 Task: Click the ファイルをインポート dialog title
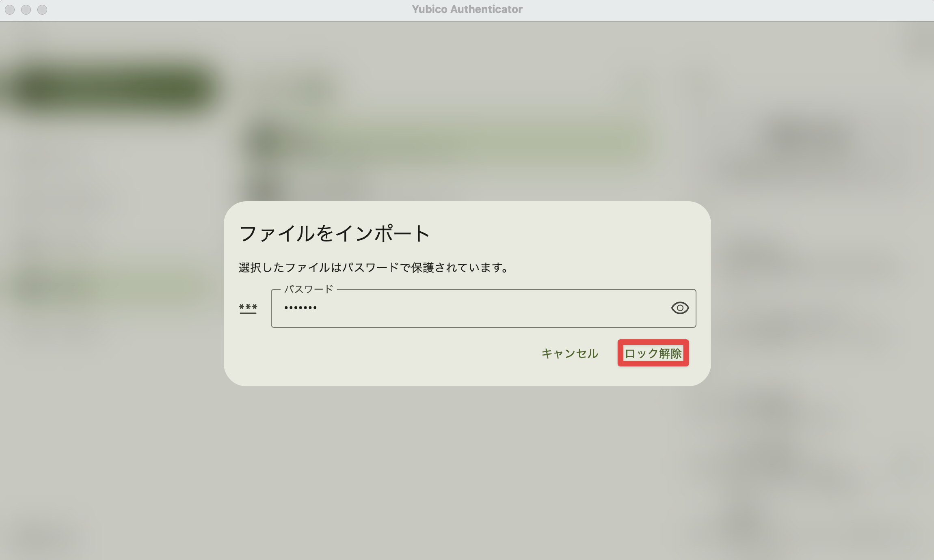(x=334, y=234)
